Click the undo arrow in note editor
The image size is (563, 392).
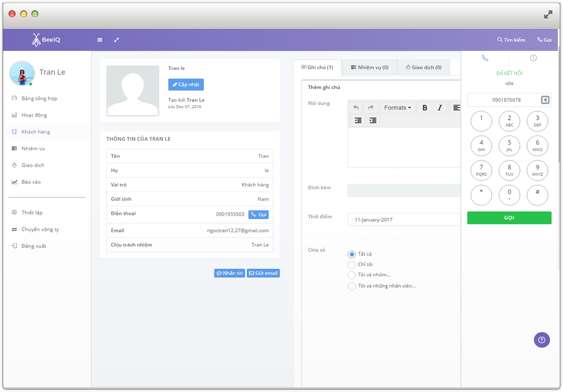click(356, 107)
